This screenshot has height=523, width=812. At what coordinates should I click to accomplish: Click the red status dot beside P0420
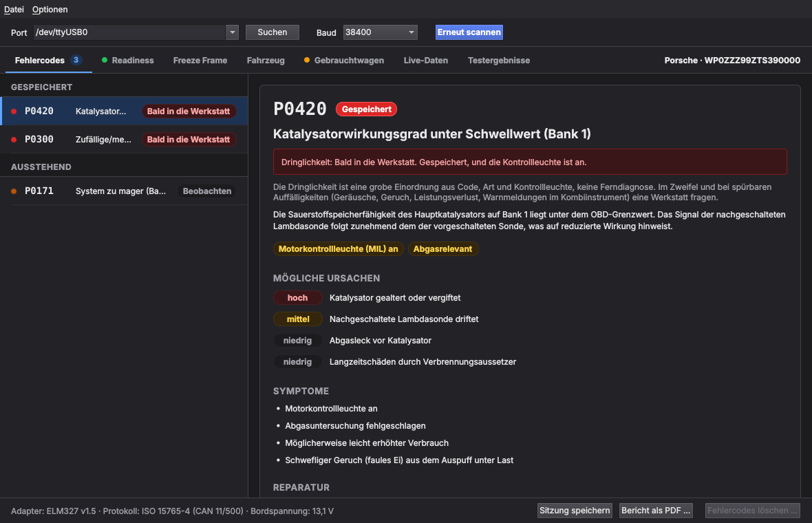click(x=14, y=111)
